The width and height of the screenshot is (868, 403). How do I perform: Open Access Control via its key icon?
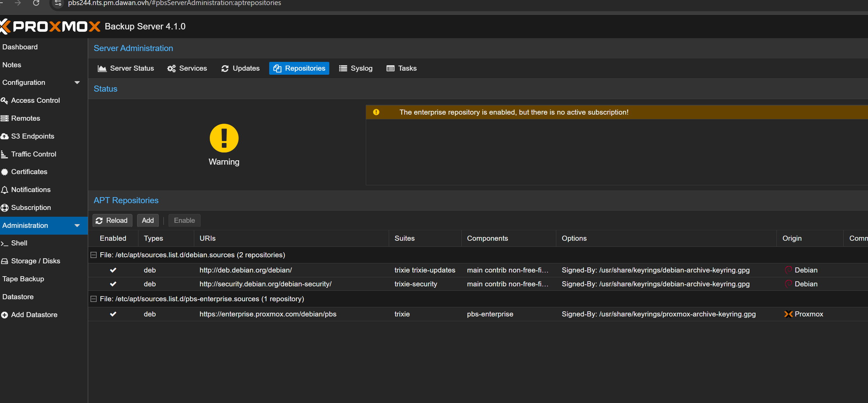(x=4, y=100)
